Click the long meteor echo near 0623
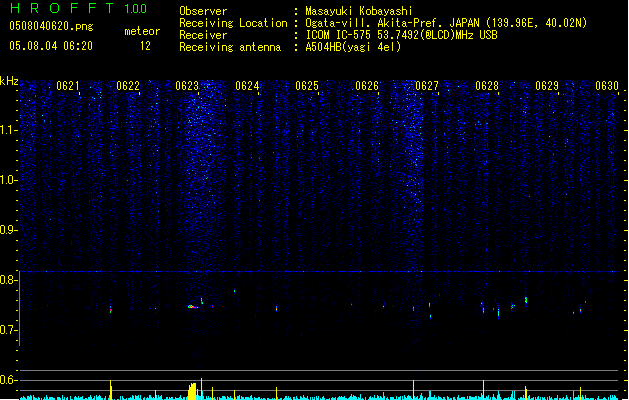The image size is (629, 400). (x=193, y=307)
